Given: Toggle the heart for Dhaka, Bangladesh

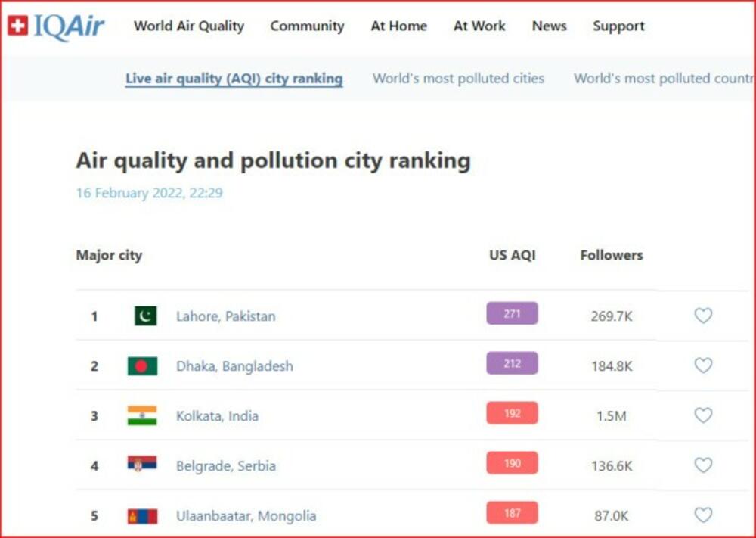Looking at the screenshot, I should pyautogui.click(x=703, y=365).
